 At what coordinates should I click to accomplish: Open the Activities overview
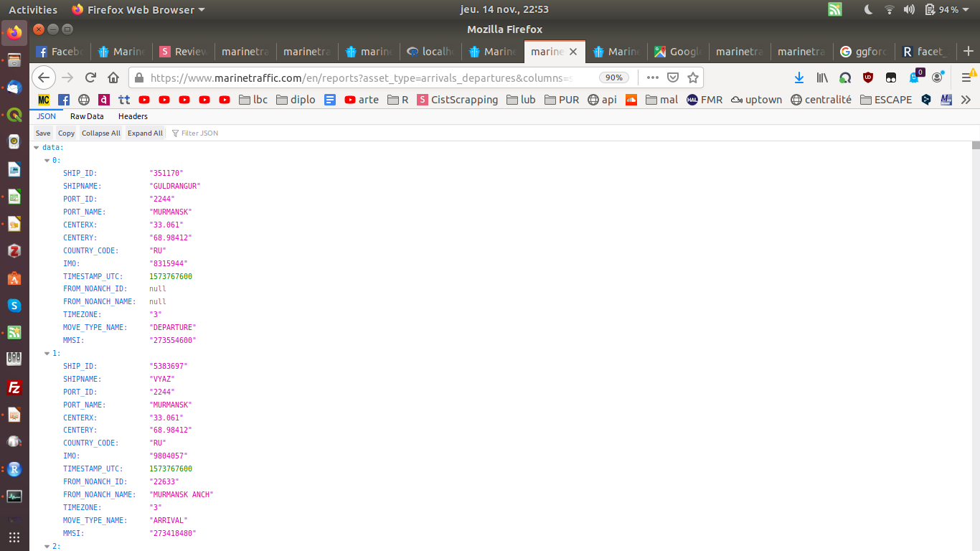pos(33,9)
